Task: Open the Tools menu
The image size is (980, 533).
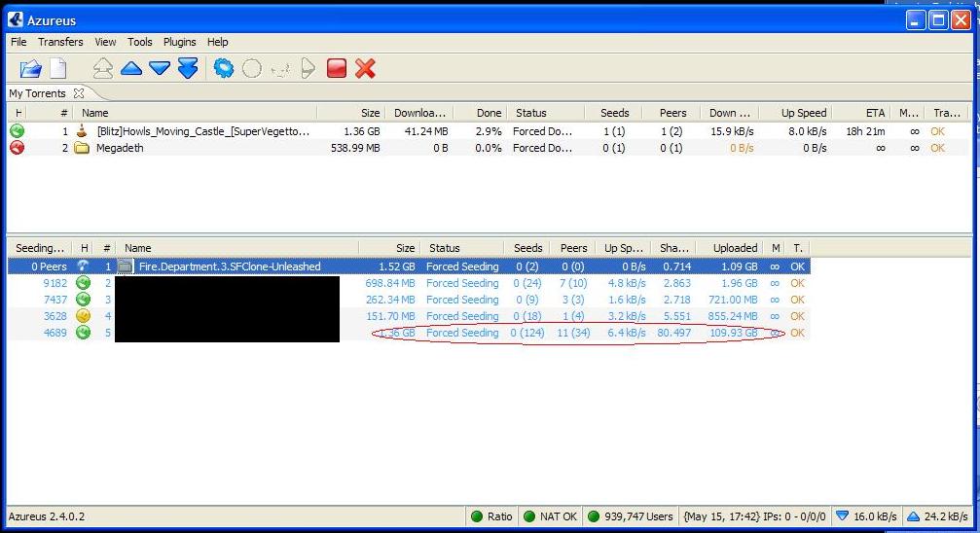Action: (140, 42)
